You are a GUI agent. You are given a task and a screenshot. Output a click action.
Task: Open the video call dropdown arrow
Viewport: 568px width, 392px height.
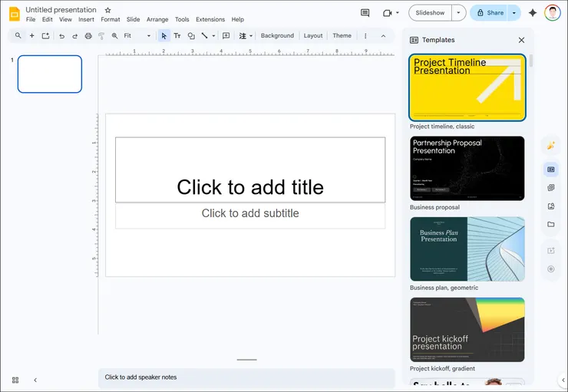click(398, 13)
